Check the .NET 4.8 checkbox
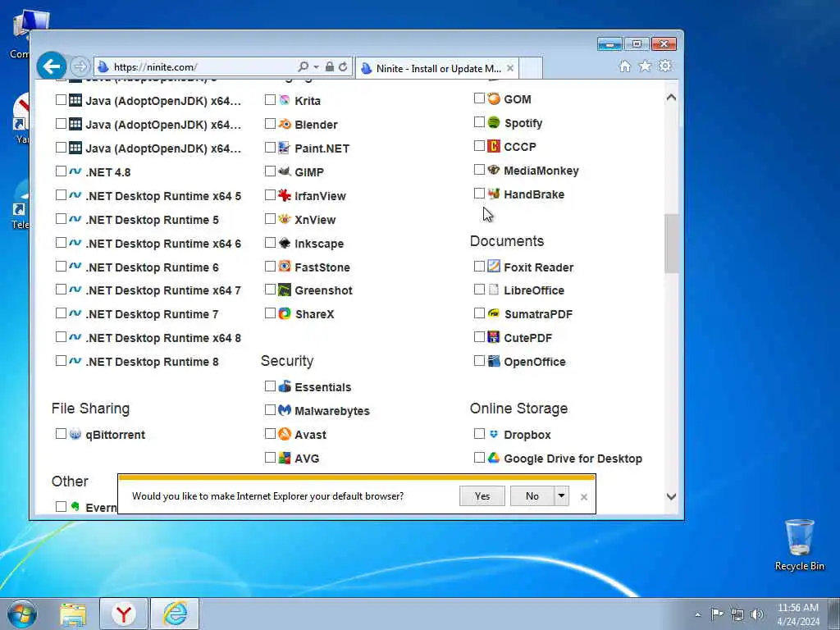The image size is (840, 630). (61, 171)
